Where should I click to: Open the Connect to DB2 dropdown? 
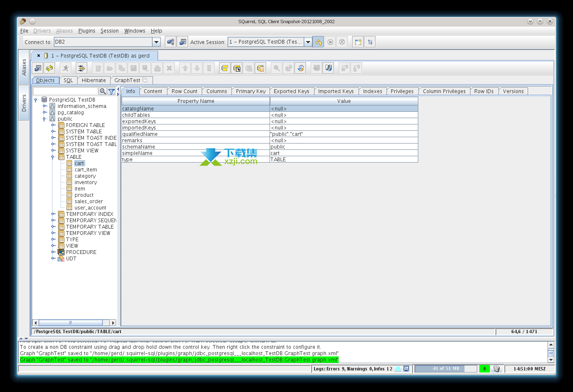point(156,42)
